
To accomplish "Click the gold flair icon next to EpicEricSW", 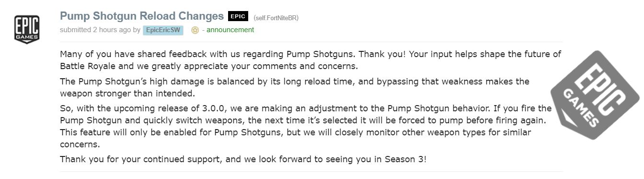I will pyautogui.click(x=195, y=30).
